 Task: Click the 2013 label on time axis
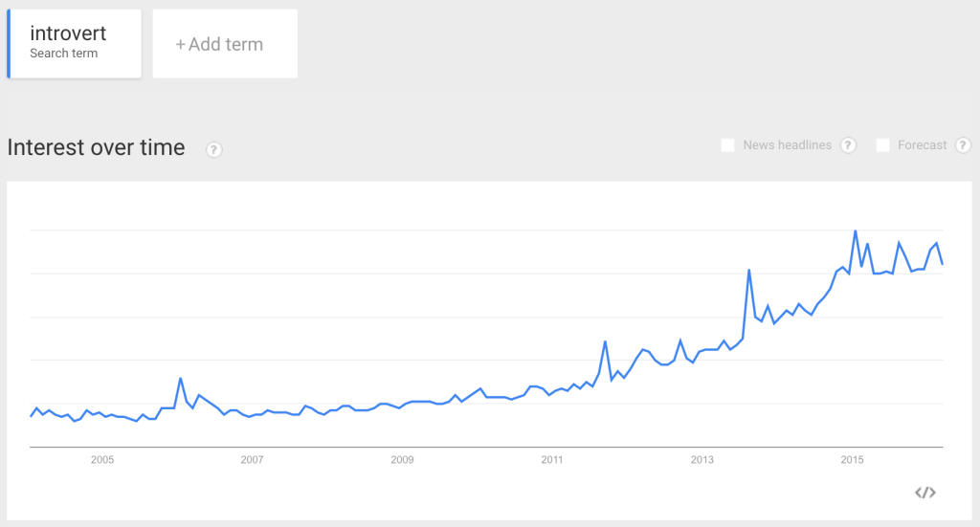pyautogui.click(x=702, y=460)
